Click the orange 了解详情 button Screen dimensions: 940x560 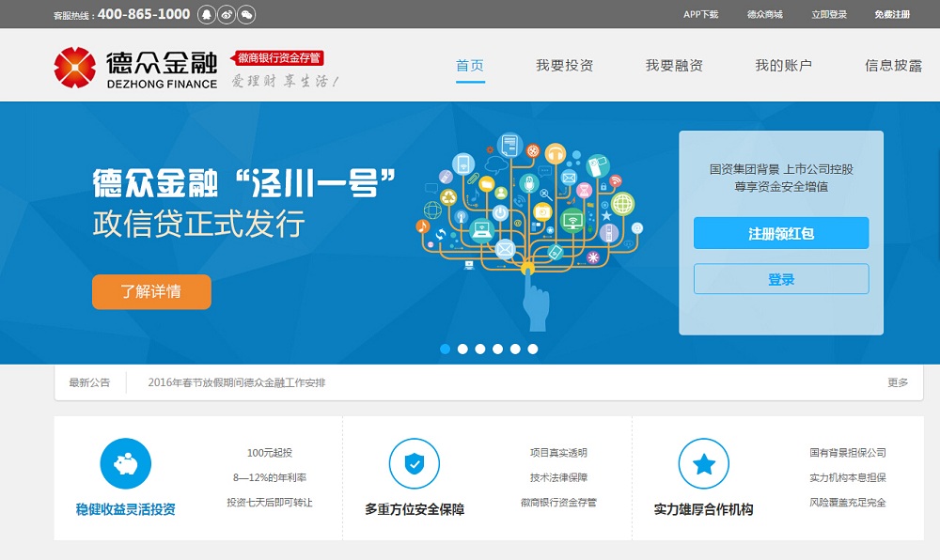[x=151, y=291]
